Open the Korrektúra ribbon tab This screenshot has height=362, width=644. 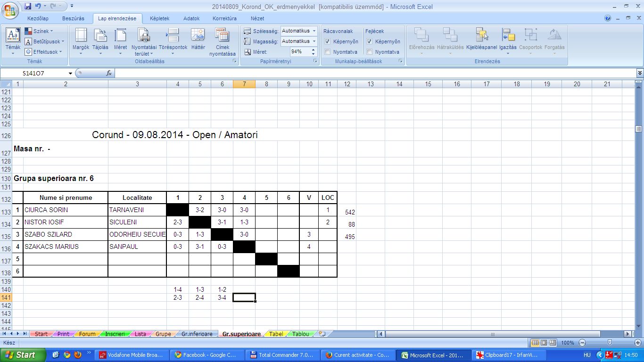coord(224,18)
